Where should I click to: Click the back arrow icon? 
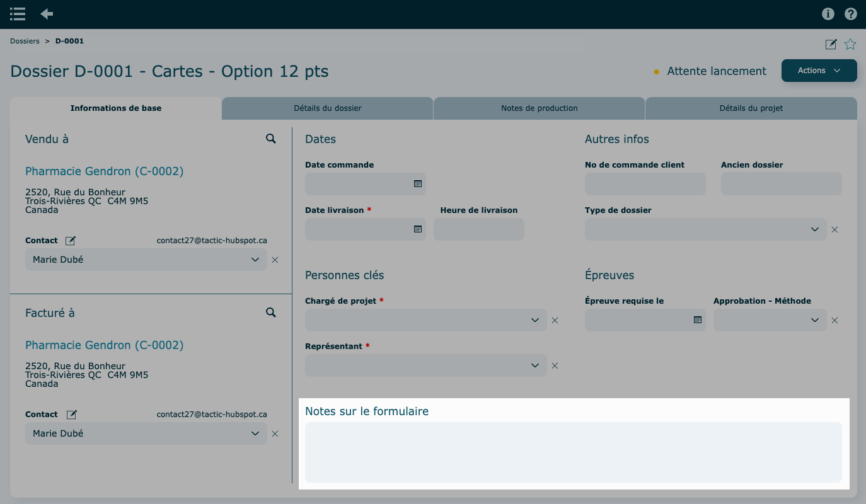point(47,14)
